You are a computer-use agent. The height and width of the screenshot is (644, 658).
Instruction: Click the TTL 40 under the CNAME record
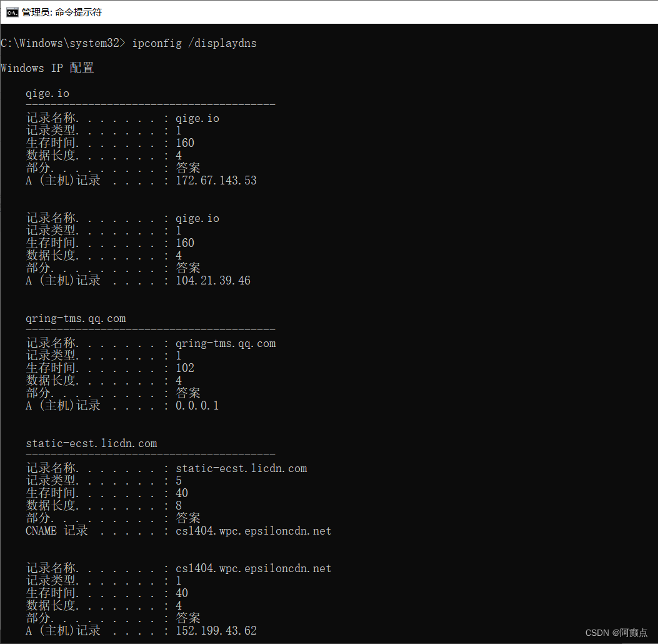(182, 493)
